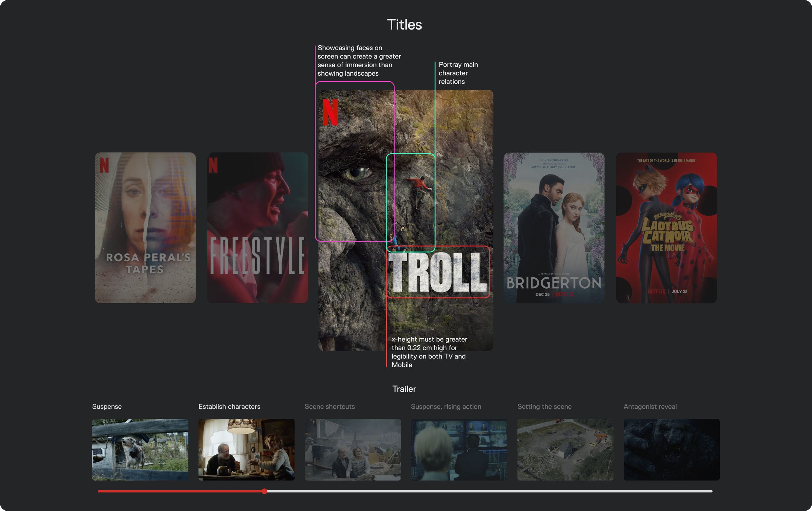Click the Netflix N logo on Freestyle poster
This screenshot has height=511, width=812.
(x=213, y=165)
